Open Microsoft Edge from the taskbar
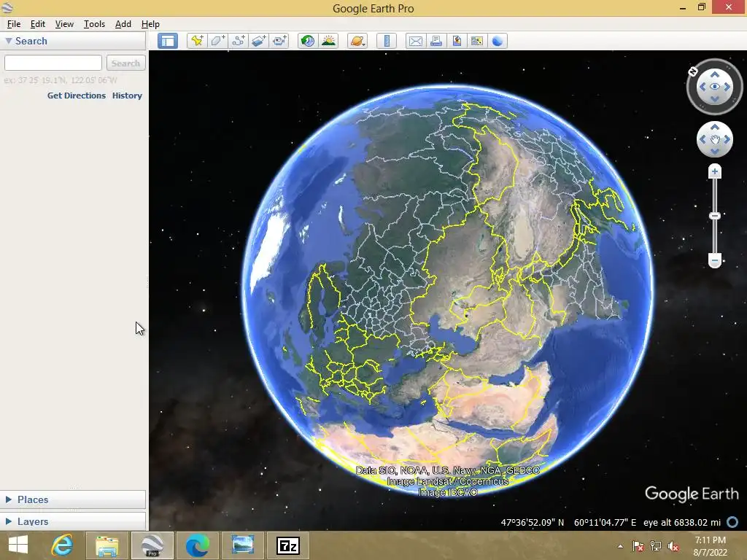 (x=197, y=545)
